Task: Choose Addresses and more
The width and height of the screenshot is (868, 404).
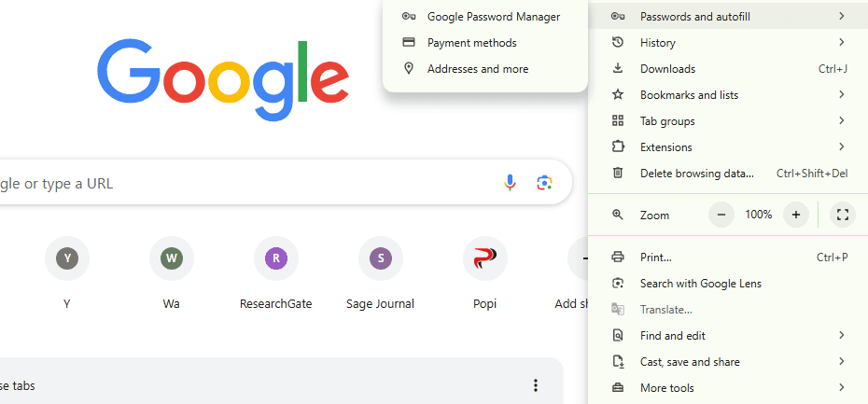Action: tap(485, 69)
